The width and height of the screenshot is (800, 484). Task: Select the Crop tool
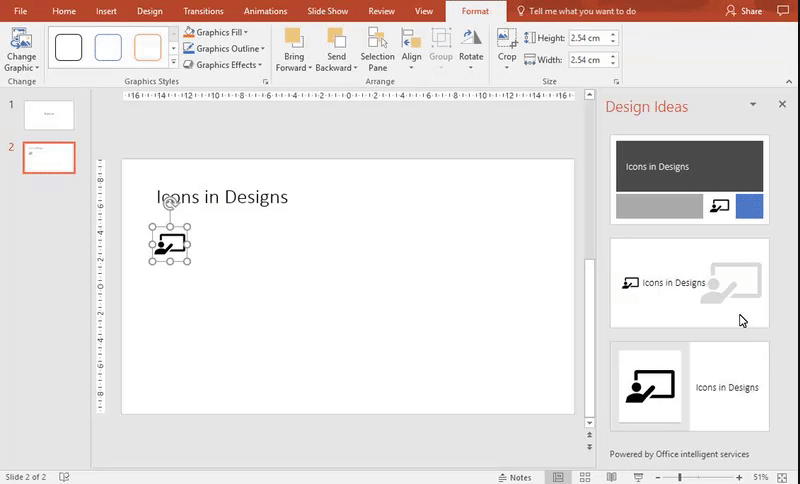click(x=507, y=38)
